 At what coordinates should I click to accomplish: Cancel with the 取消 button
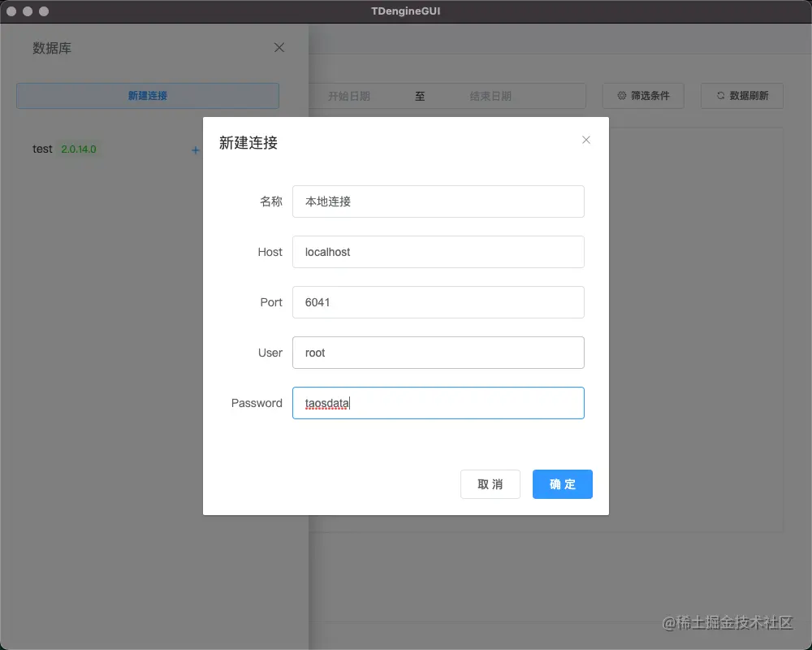[490, 484]
